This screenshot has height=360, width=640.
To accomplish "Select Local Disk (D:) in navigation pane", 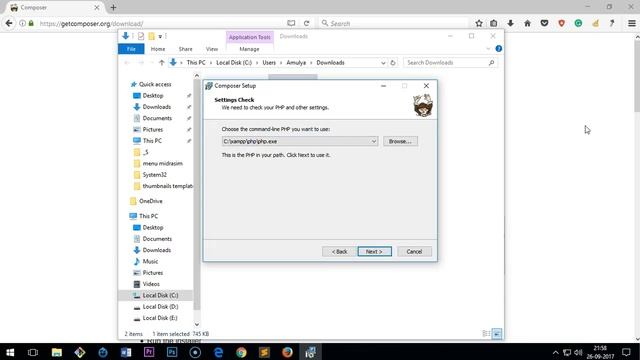I will [160, 307].
